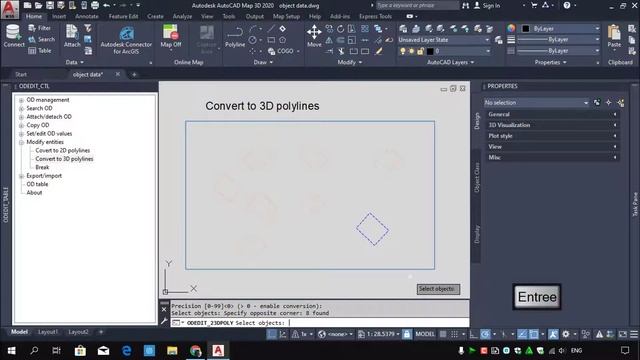
Task: Select Convert to 3D polylines tree item
Action: tap(64, 159)
